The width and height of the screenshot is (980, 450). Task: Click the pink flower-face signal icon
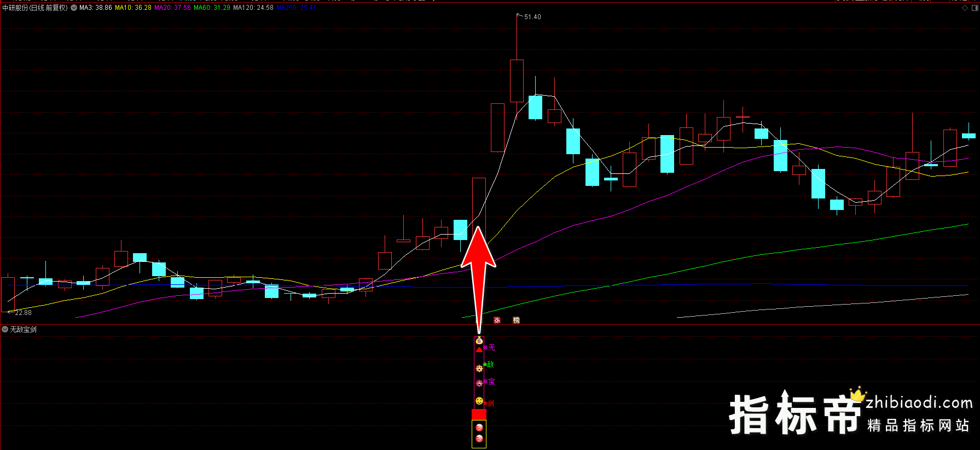pos(479,383)
